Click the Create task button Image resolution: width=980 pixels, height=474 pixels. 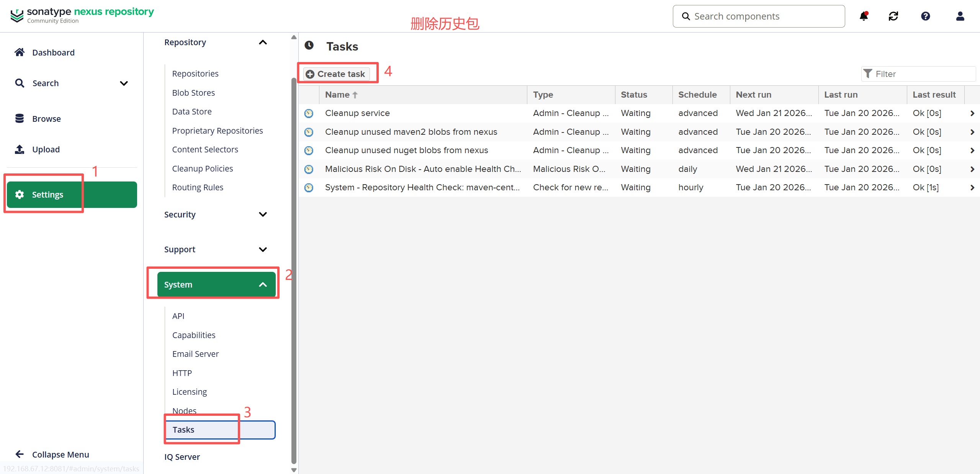coord(336,74)
